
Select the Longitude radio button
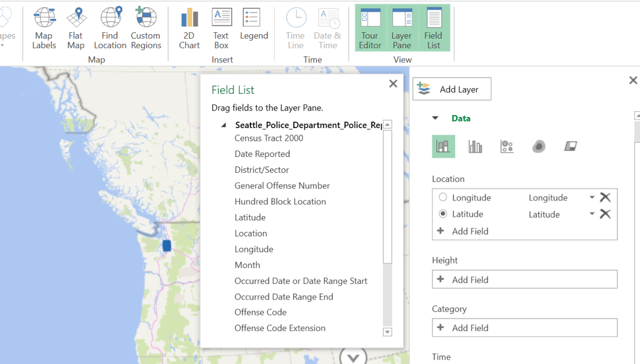[x=443, y=197]
